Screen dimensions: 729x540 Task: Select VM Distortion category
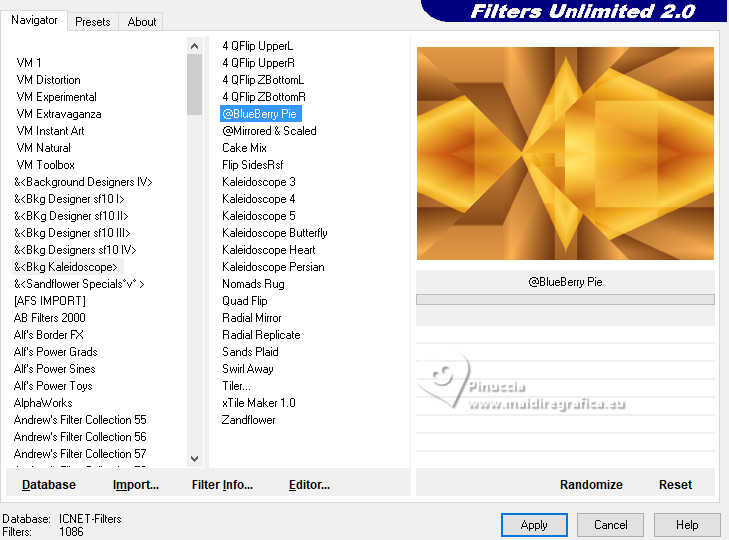point(48,80)
